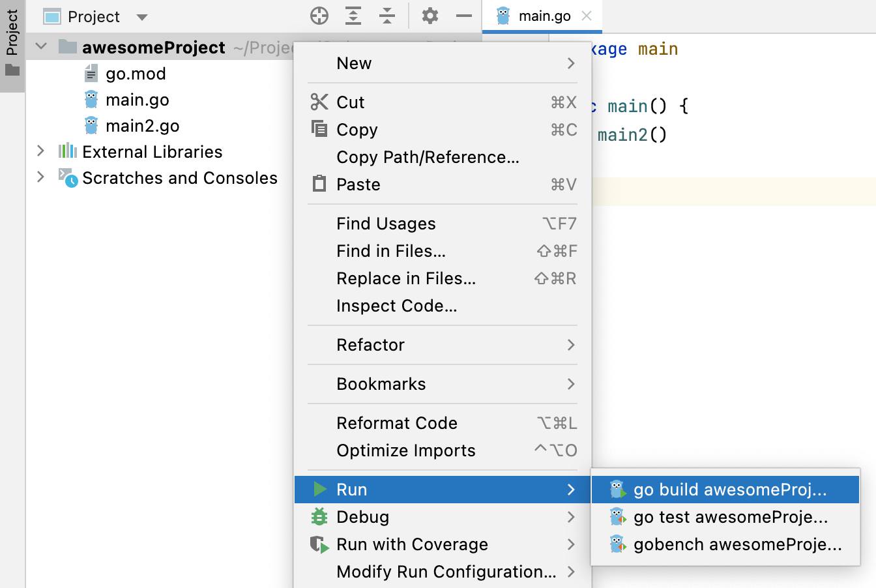Expand the External Libraries node
This screenshot has height=588, width=876.
(x=41, y=151)
